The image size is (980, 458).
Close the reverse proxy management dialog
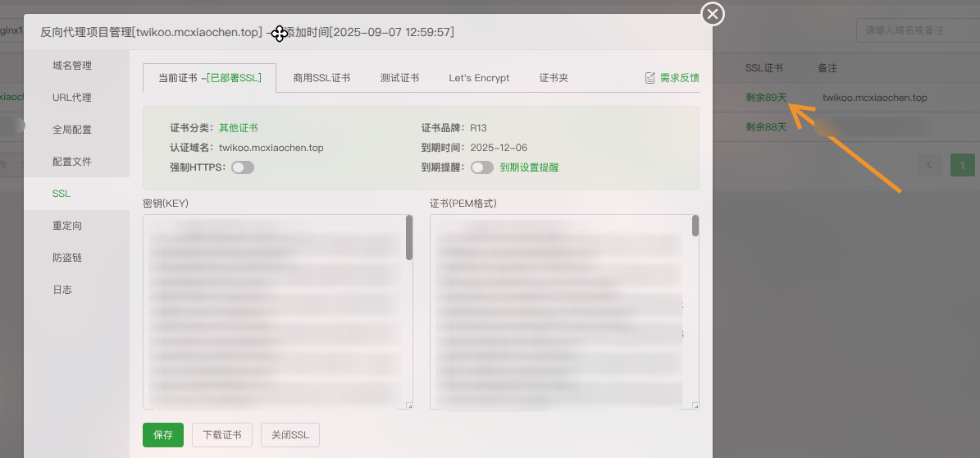pyautogui.click(x=713, y=14)
